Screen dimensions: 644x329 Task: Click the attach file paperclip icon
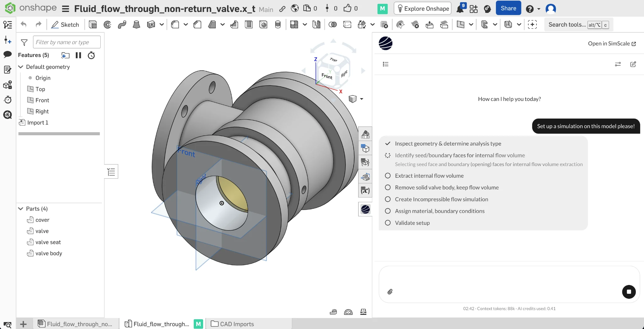(390, 292)
